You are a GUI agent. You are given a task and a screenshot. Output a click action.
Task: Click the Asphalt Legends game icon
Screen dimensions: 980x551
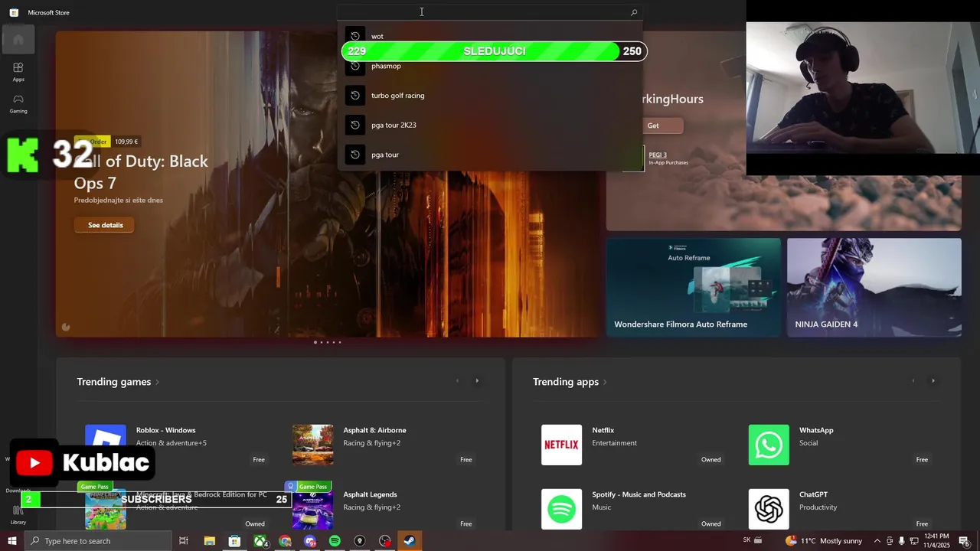pos(312,509)
